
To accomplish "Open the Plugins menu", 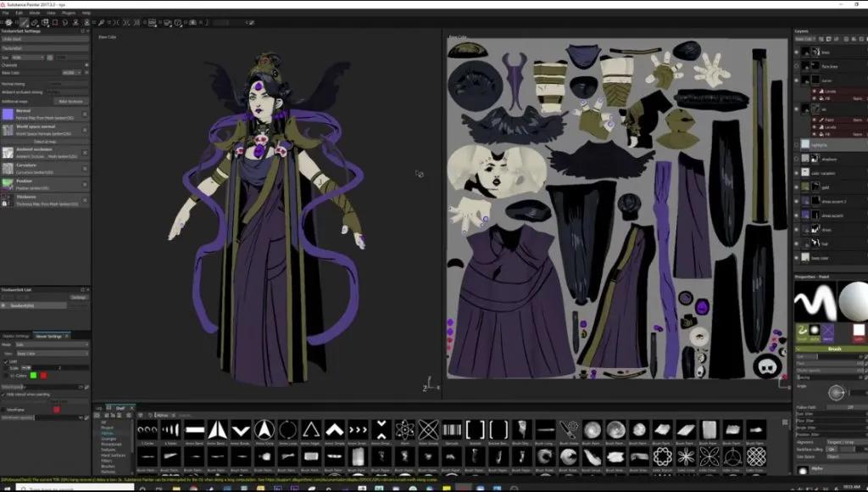I will point(69,13).
